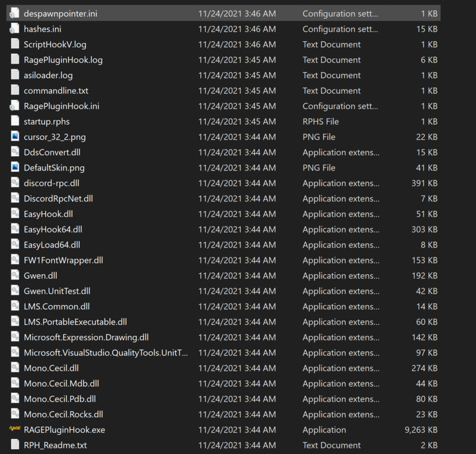Click the Gwen.UnitTest.dll file icon
This screenshot has height=454, width=476.
[15, 291]
